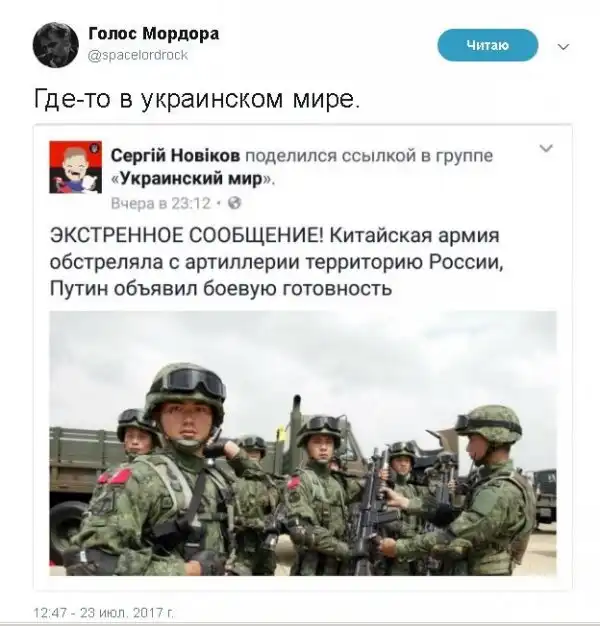Click the ЭКСТРЕННОЕ СООБЩЕНИЕ headline text

click(x=187, y=236)
